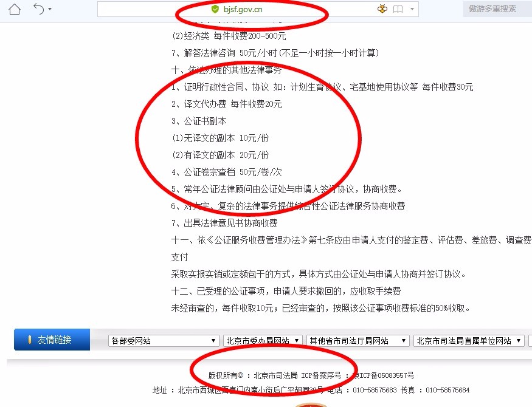Open the 各部委网站 dropdown
532x407 pixels.
164,341
